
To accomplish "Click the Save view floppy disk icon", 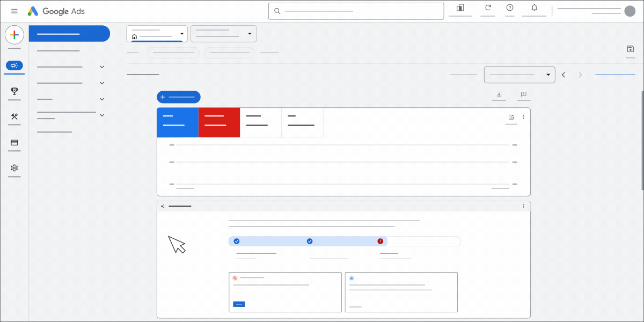I will click(631, 49).
